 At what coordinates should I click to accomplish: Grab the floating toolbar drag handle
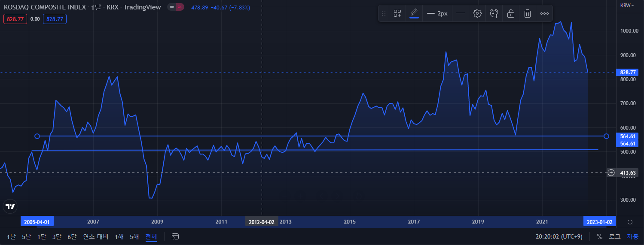coord(384,13)
